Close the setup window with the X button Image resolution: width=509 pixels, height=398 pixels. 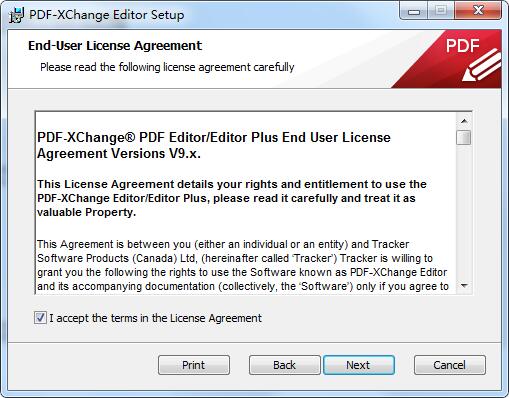(478, 11)
